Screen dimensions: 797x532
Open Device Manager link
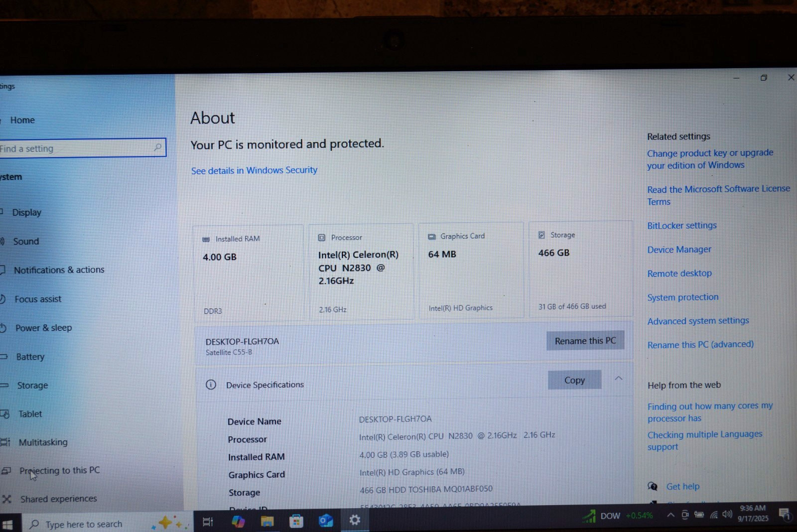[x=679, y=250]
